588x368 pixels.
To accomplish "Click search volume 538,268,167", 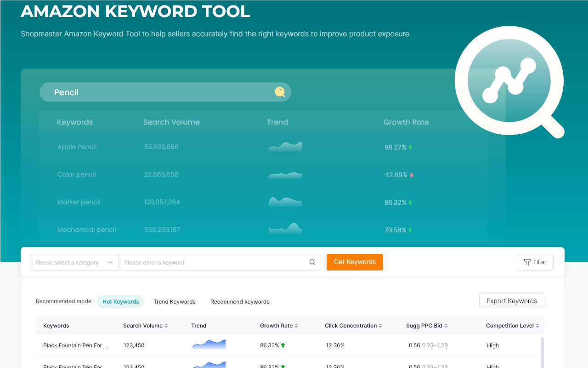I will tap(162, 230).
